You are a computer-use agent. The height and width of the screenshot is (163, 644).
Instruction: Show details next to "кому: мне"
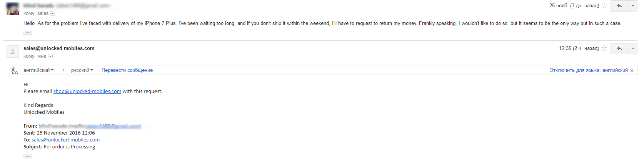coord(50,57)
